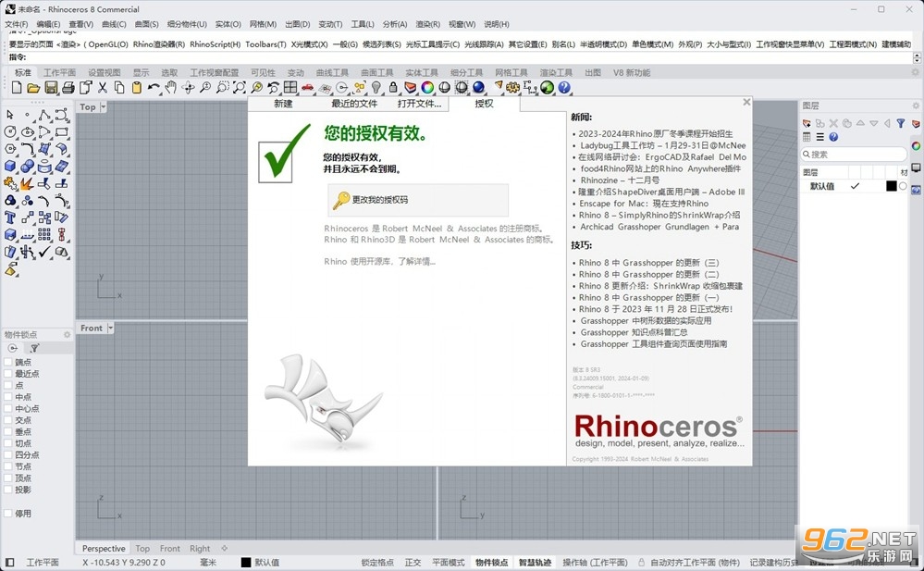Select the Text object T tool
Image resolution: width=924 pixels, height=571 pixels.
point(10,217)
